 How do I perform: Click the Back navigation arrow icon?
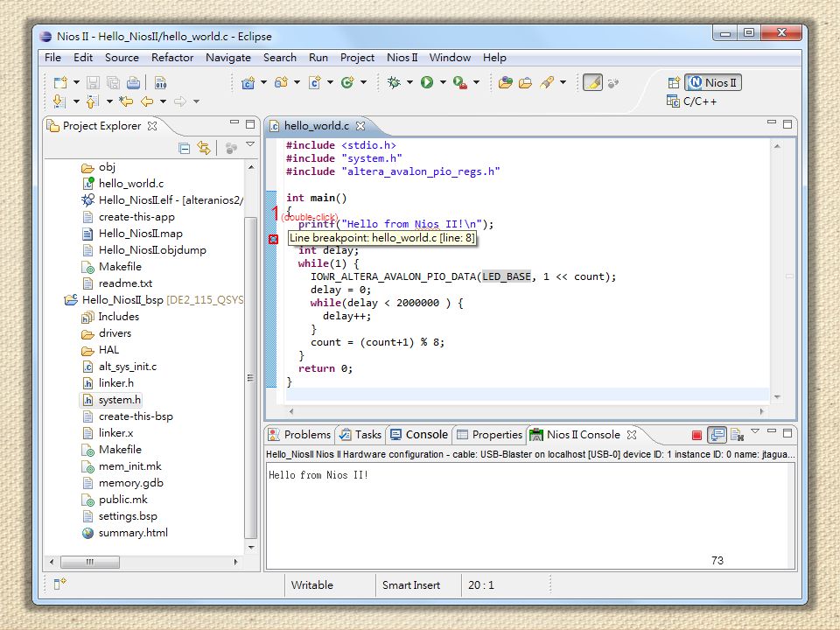(x=147, y=101)
